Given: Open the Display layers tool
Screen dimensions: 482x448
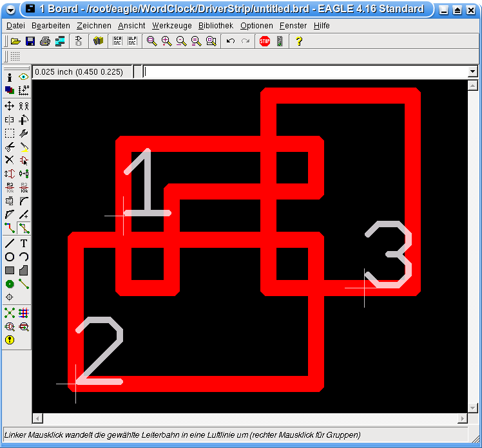Looking at the screenshot, I should pyautogui.click(x=10, y=90).
